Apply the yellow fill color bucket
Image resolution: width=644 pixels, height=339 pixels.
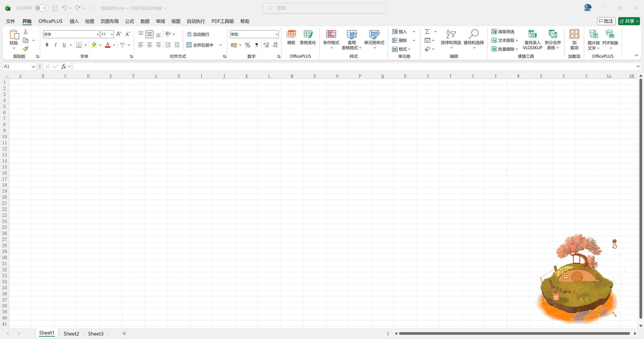(94, 45)
